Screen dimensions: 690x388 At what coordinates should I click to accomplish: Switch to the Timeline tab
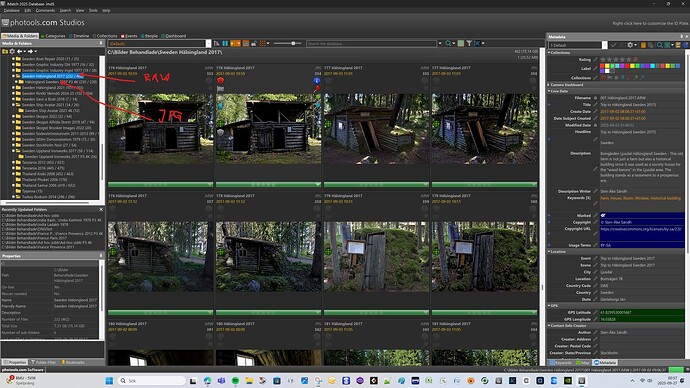click(x=78, y=36)
